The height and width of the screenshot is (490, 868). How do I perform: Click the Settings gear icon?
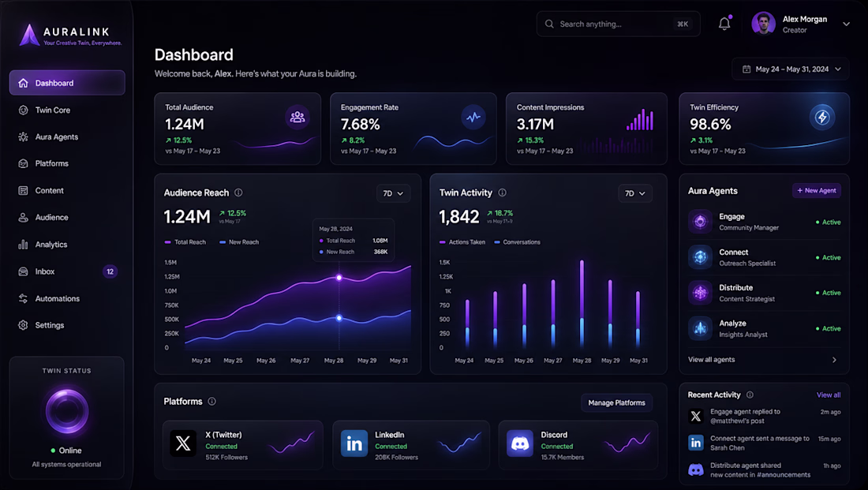(x=23, y=325)
